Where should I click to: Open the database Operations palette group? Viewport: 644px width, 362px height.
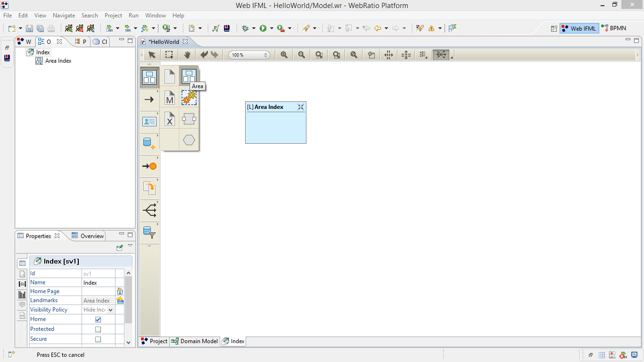tap(149, 144)
